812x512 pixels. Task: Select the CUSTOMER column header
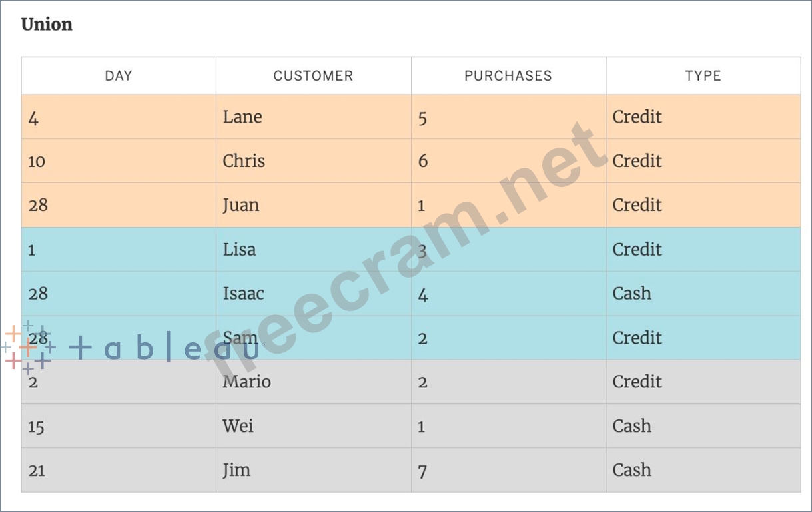(x=313, y=76)
